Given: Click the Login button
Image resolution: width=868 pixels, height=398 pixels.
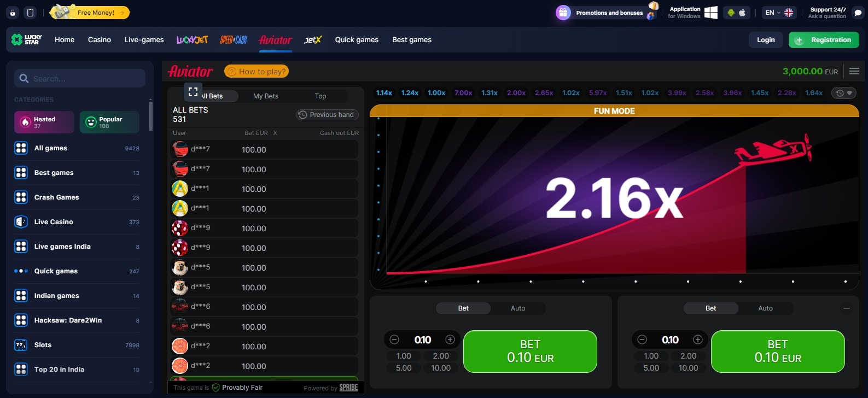Looking at the screenshot, I should (x=766, y=40).
